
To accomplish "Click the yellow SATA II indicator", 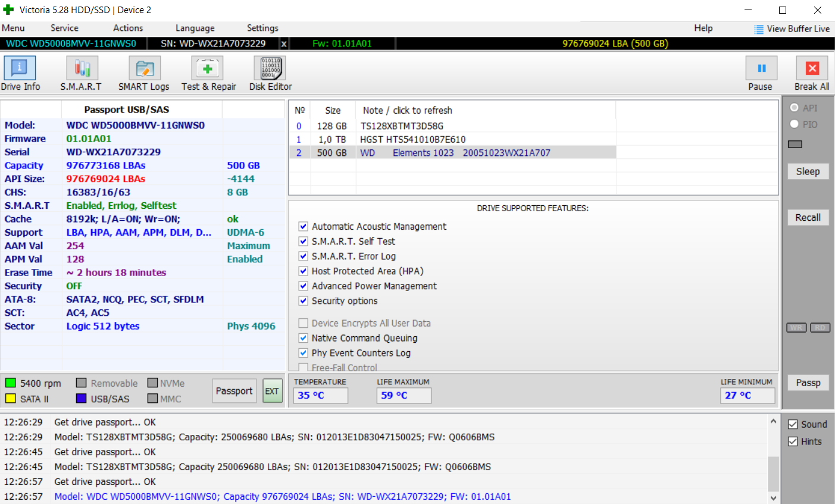I will point(10,398).
